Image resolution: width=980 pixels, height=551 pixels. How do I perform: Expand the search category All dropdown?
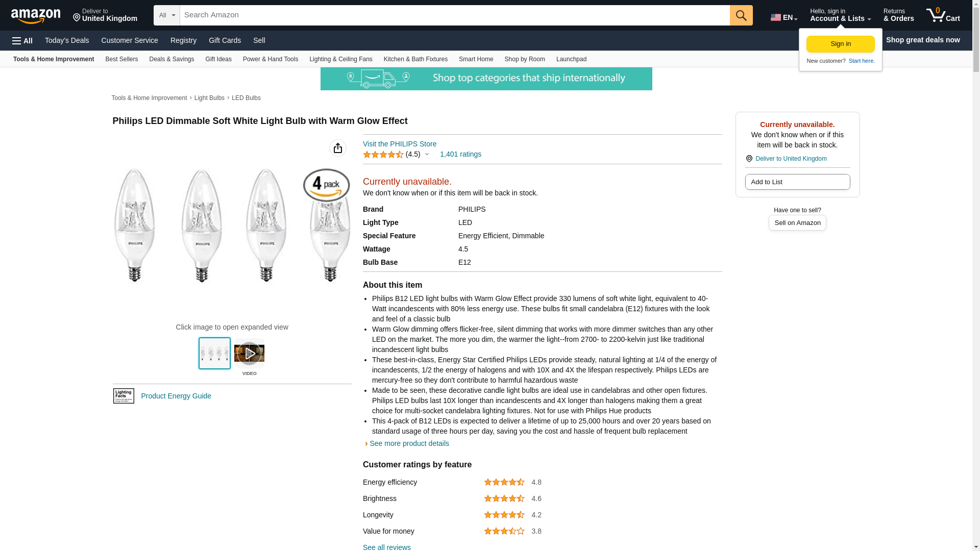click(x=166, y=15)
